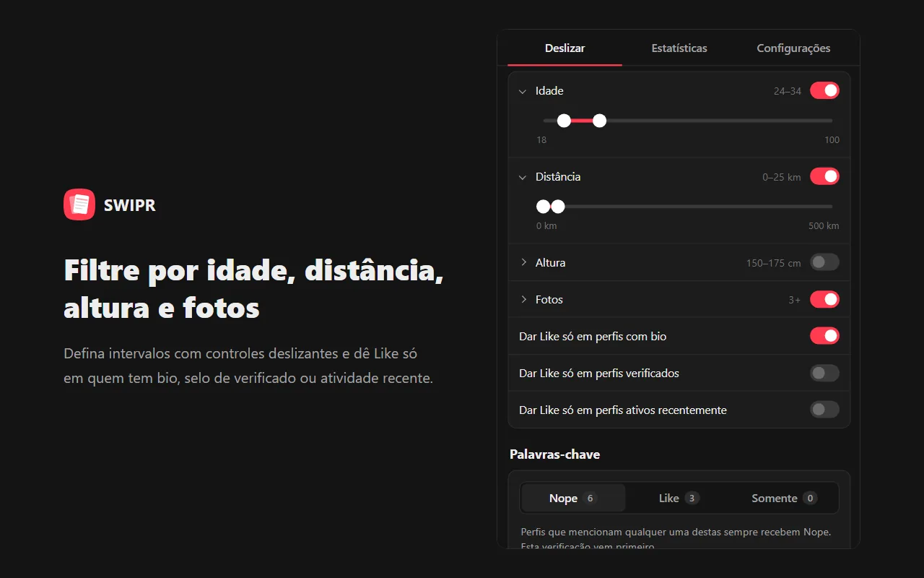Click the headline Filtre por idade, distância
The width and height of the screenshot is (924, 578).
[x=253, y=270]
